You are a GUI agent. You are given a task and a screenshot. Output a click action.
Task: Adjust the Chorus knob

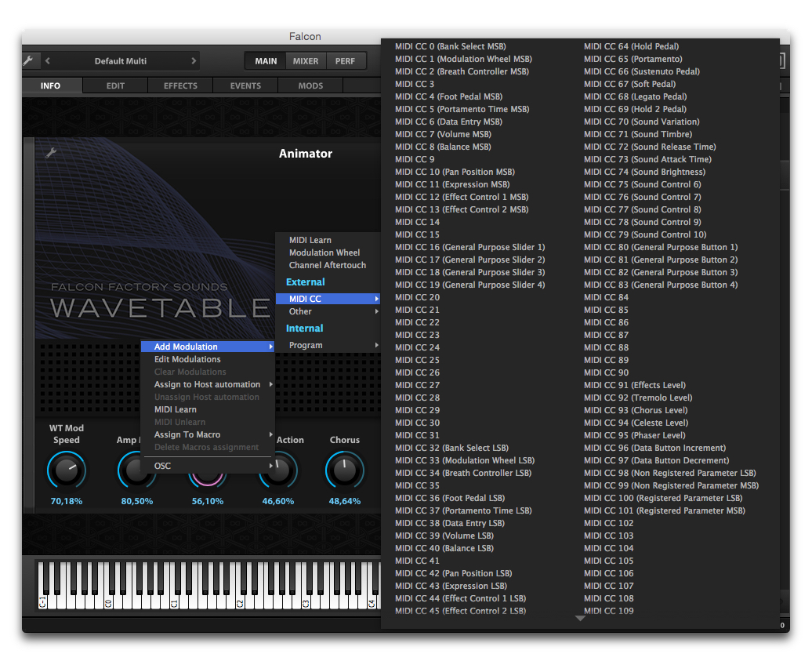[x=344, y=470]
